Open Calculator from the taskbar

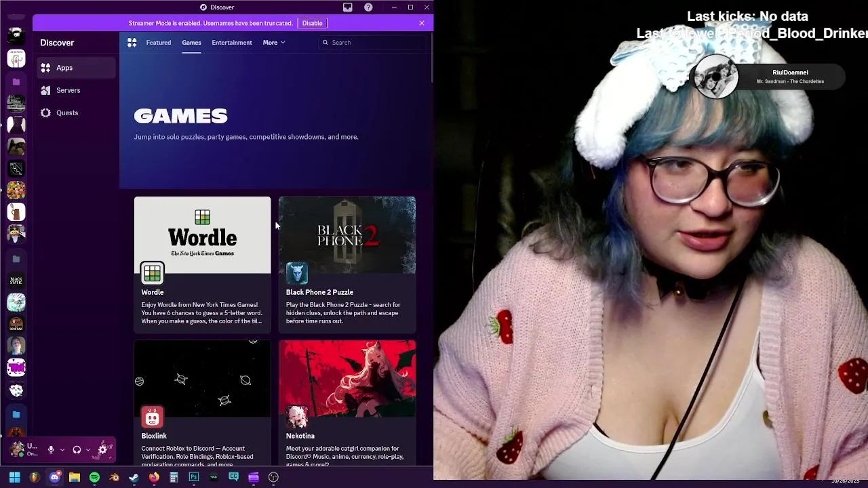(174, 477)
